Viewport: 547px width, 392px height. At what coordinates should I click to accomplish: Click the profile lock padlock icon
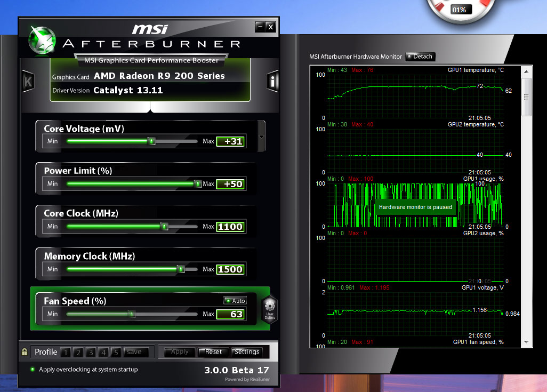click(25, 351)
